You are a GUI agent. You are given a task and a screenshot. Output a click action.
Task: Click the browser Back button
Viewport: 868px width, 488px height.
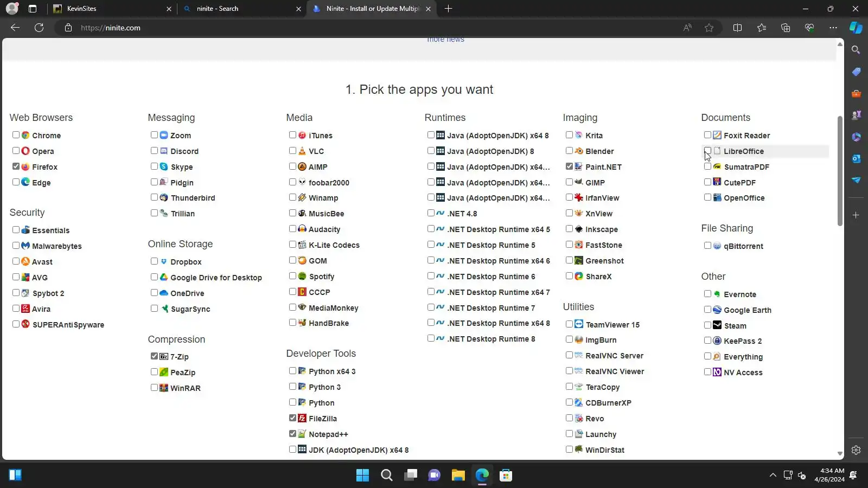point(15,28)
